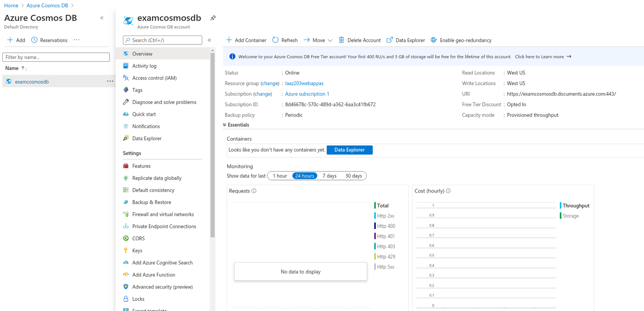The height and width of the screenshot is (311, 644).
Task: Open Keys in the settings menu
Action: 137,250
